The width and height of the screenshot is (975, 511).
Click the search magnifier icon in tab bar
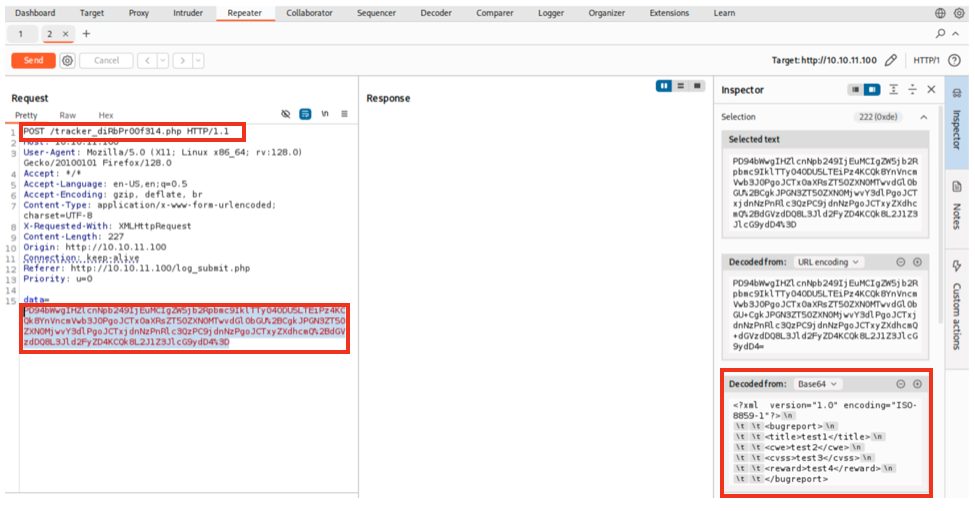[x=940, y=34]
